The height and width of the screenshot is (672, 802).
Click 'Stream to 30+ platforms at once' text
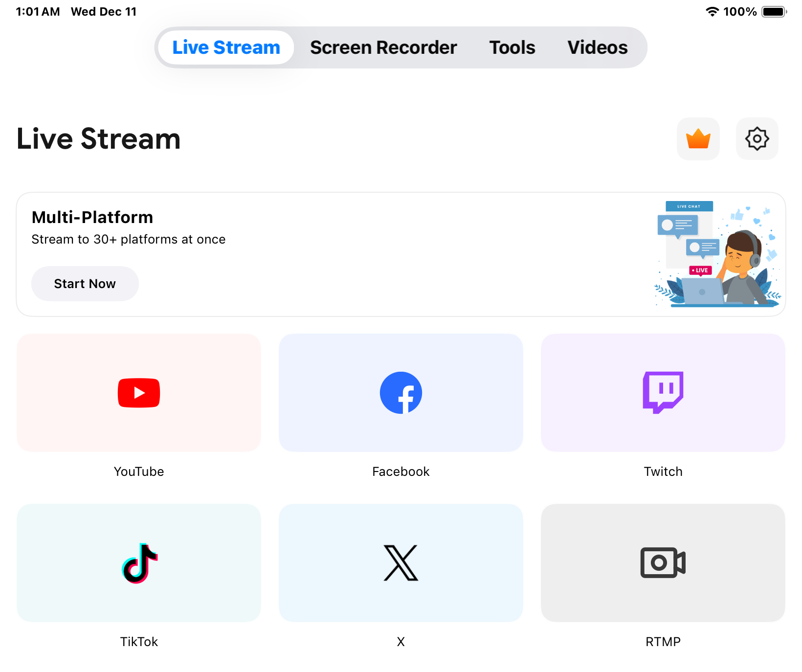pos(129,239)
